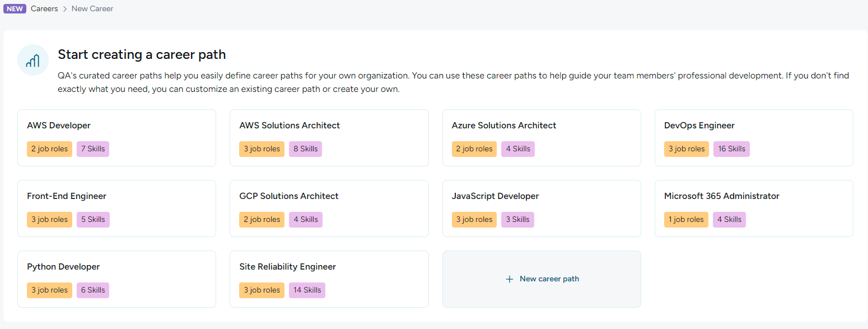This screenshot has width=868, height=329.
Task: Click the 1 job roles tag
Action: (x=687, y=220)
